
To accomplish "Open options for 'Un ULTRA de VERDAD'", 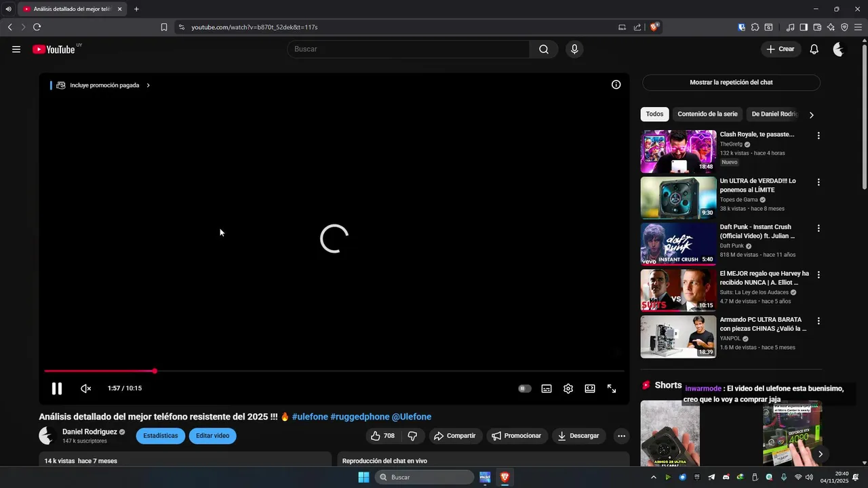I will [818, 182].
